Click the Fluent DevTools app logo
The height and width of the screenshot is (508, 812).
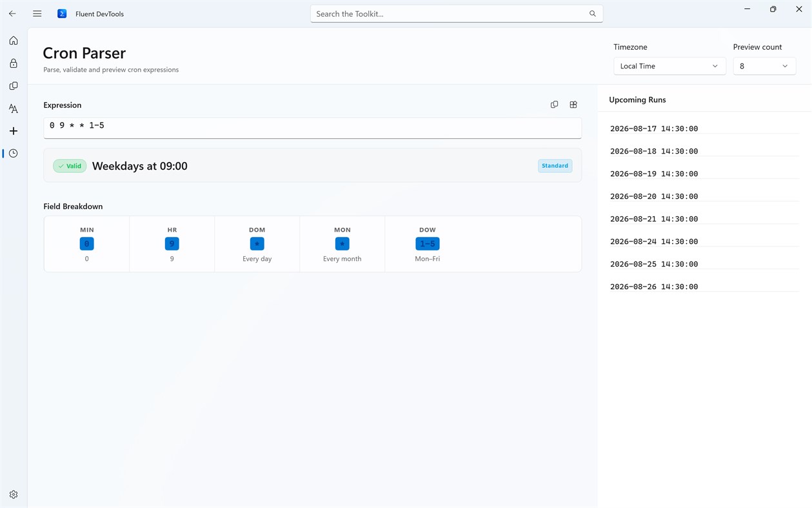pos(62,14)
